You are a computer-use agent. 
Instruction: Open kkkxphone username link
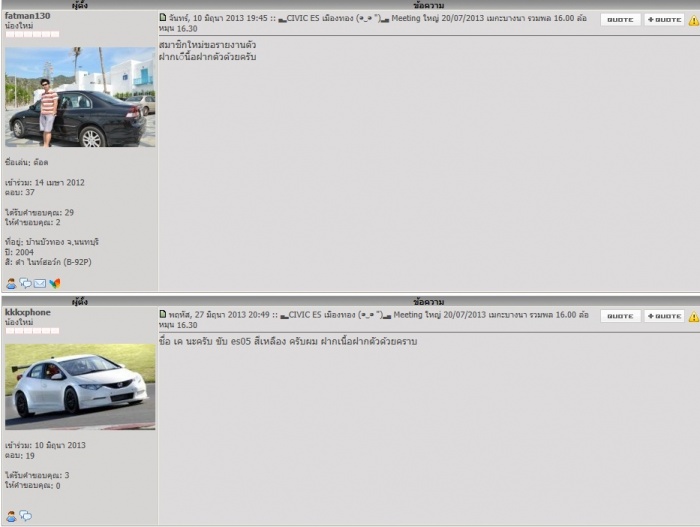click(27, 312)
